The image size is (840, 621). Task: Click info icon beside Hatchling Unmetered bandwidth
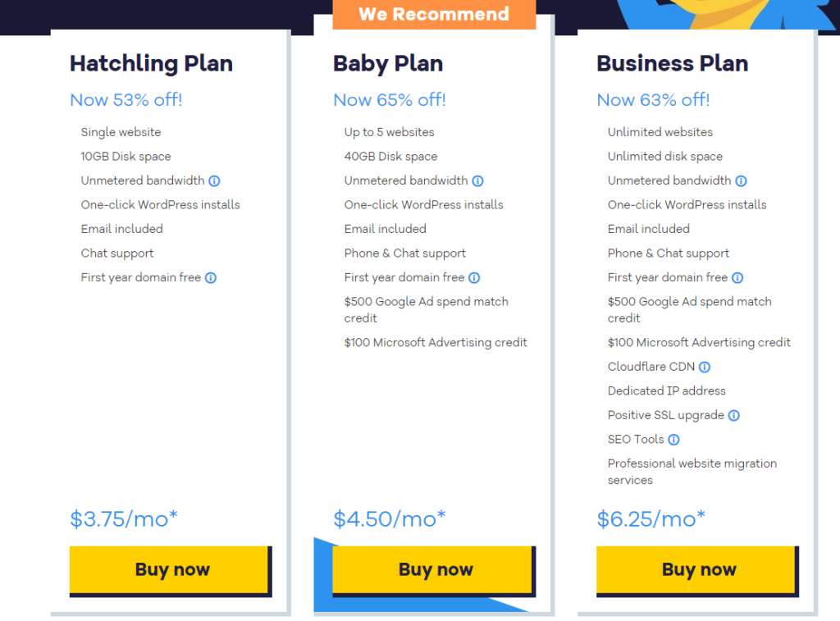pyautogui.click(x=214, y=181)
